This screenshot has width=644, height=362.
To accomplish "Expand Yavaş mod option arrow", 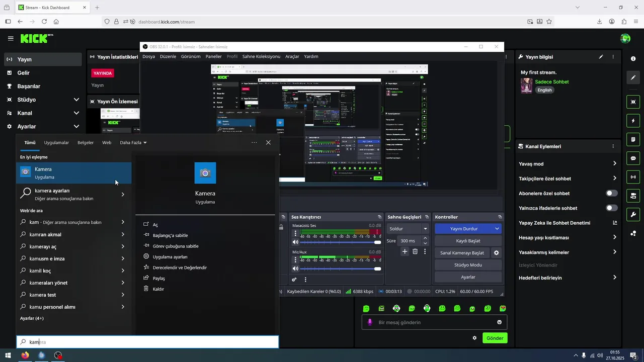I will coord(615,164).
